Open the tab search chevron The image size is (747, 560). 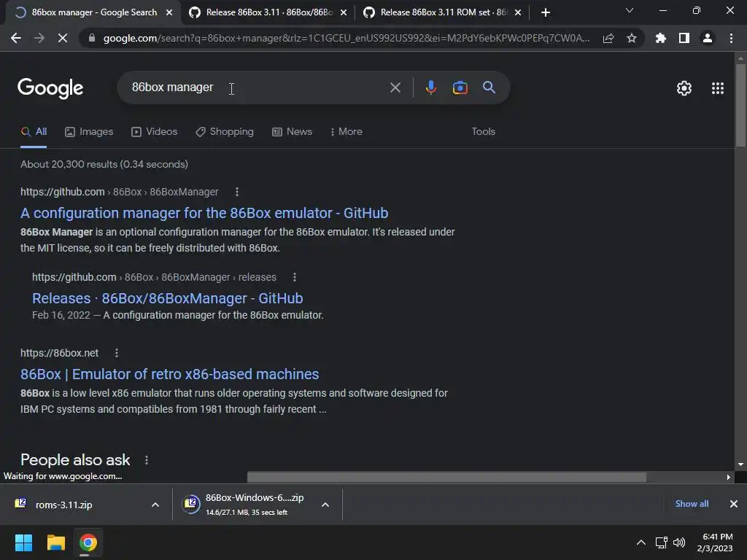(x=630, y=10)
